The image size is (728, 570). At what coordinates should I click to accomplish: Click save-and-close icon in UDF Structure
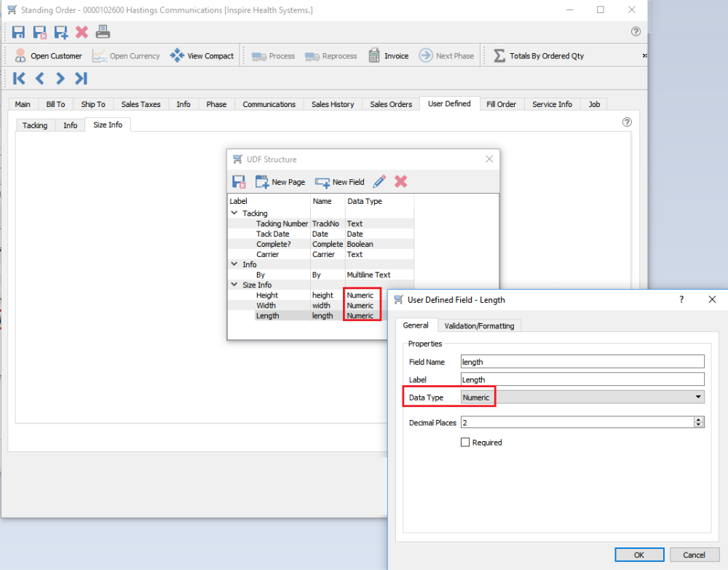click(239, 182)
